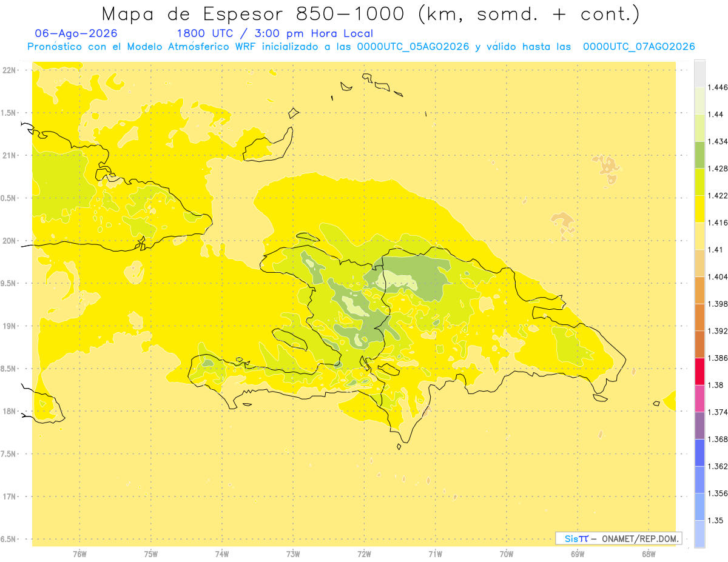Click the legend value 1.428
This screenshot has height=562, width=728.
(718, 169)
